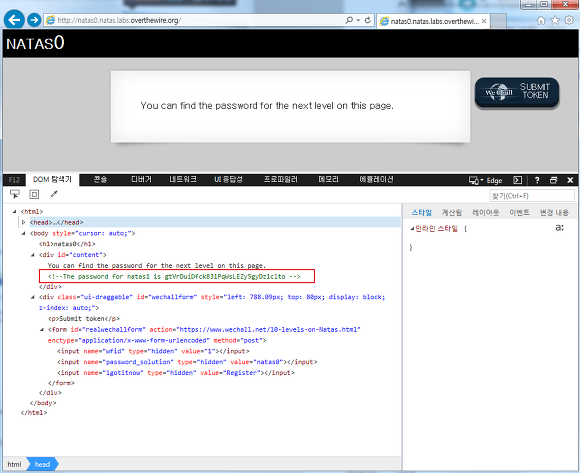Switch to the 네트워크 tab
Screen dimensions: 580x473
[x=183, y=179]
